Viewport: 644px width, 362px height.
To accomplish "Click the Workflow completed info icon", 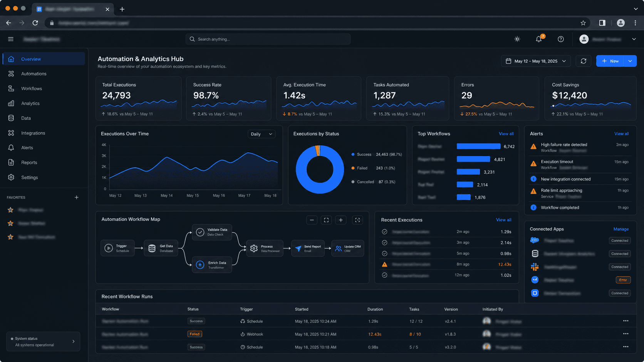I will tap(533, 208).
